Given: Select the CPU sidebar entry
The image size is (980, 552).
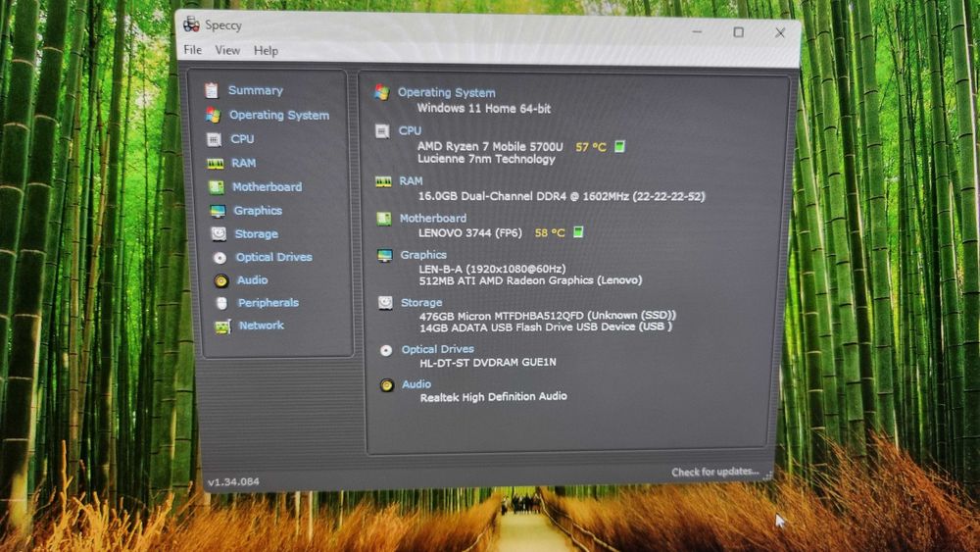Looking at the screenshot, I should coord(242,139).
